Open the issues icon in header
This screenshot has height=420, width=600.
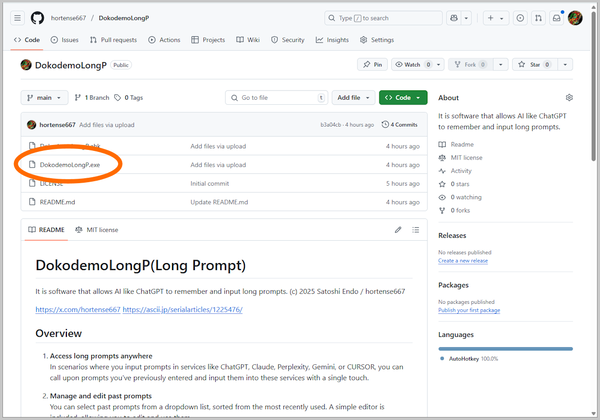click(520, 18)
